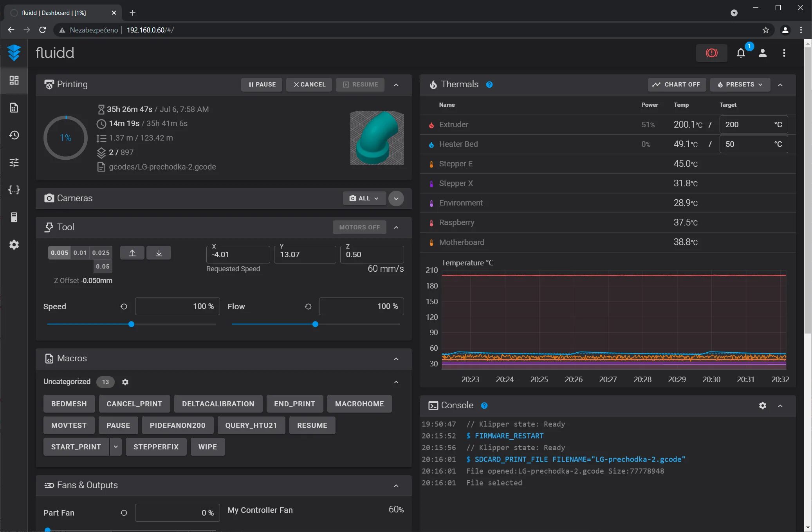Click the emergency stop icon
The image size is (812, 532).
click(711, 53)
